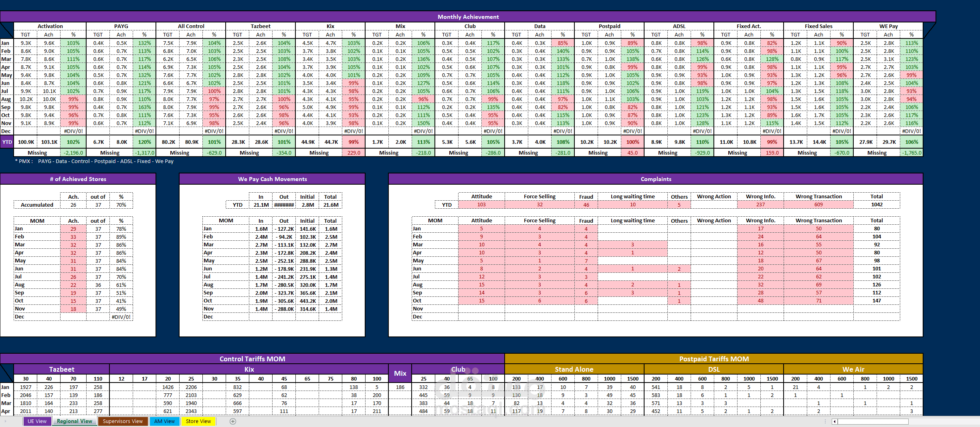This screenshot has height=427, width=980.
Task: Select the We Air tariff header
Action: point(853,369)
